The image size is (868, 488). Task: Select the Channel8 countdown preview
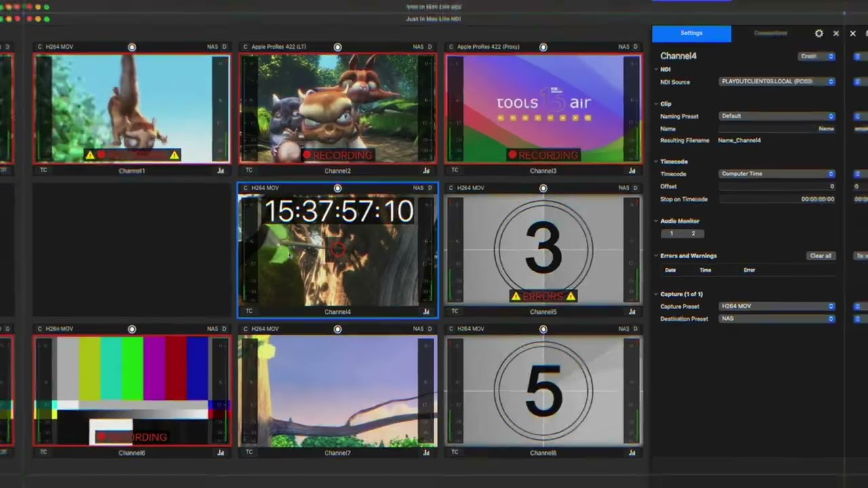click(x=543, y=390)
